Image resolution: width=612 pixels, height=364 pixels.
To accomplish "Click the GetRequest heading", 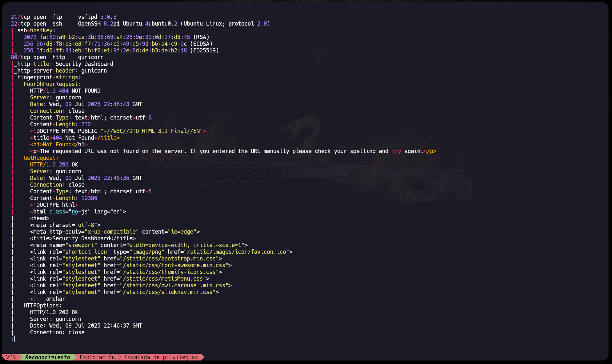I will (x=41, y=158).
